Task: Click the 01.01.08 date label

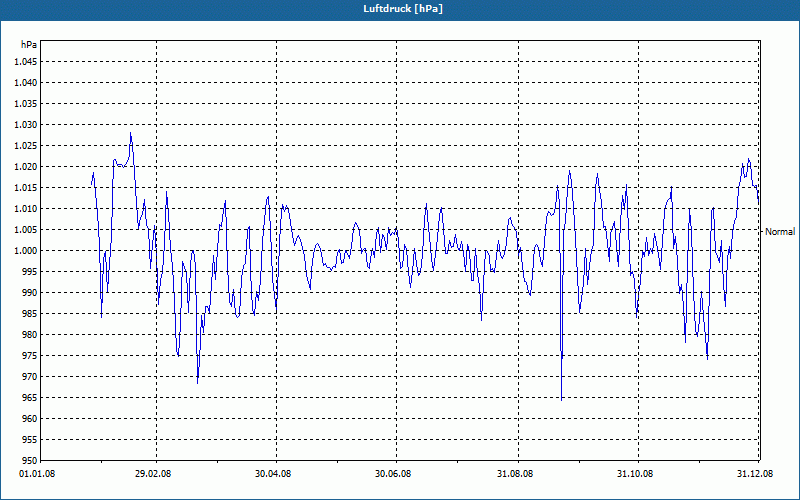Action: 37,474
